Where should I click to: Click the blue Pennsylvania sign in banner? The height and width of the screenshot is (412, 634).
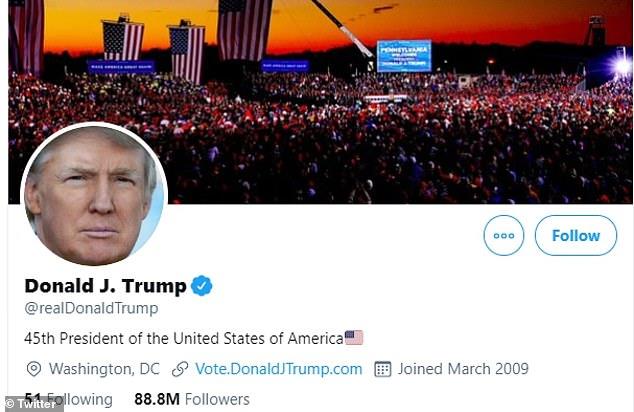(x=404, y=56)
